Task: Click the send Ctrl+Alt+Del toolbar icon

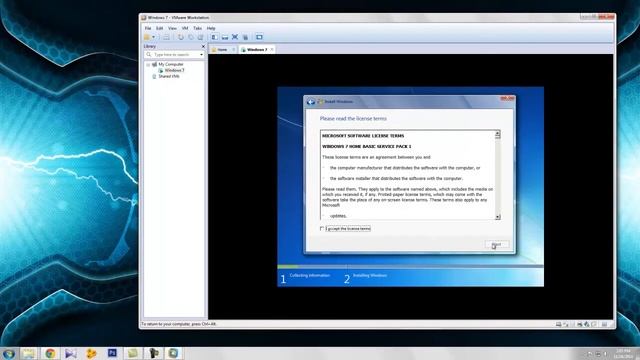Action: click(166, 37)
